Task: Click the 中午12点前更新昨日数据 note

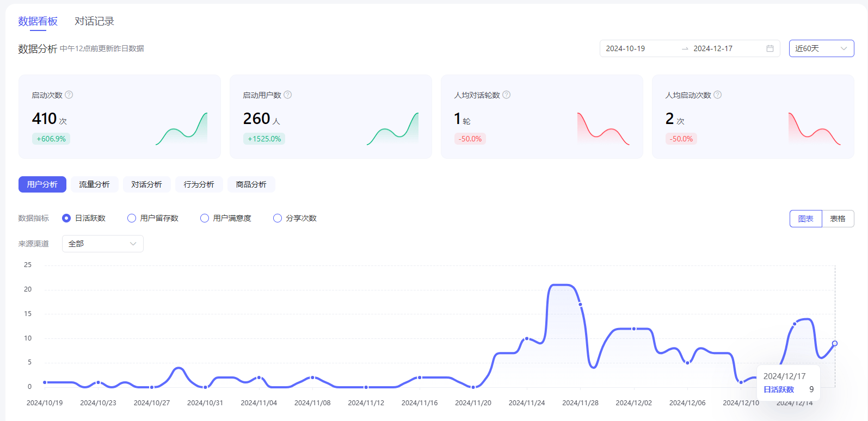Action: point(102,48)
